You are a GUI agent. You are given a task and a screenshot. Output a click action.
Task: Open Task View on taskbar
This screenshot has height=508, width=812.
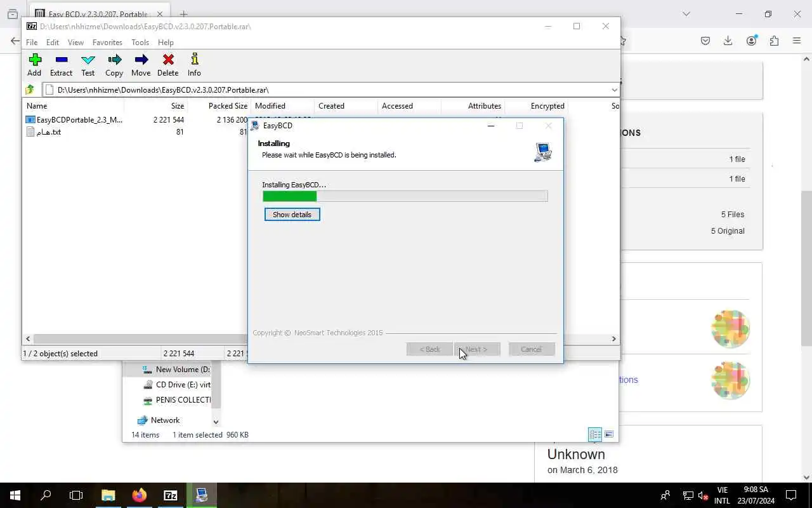76,495
